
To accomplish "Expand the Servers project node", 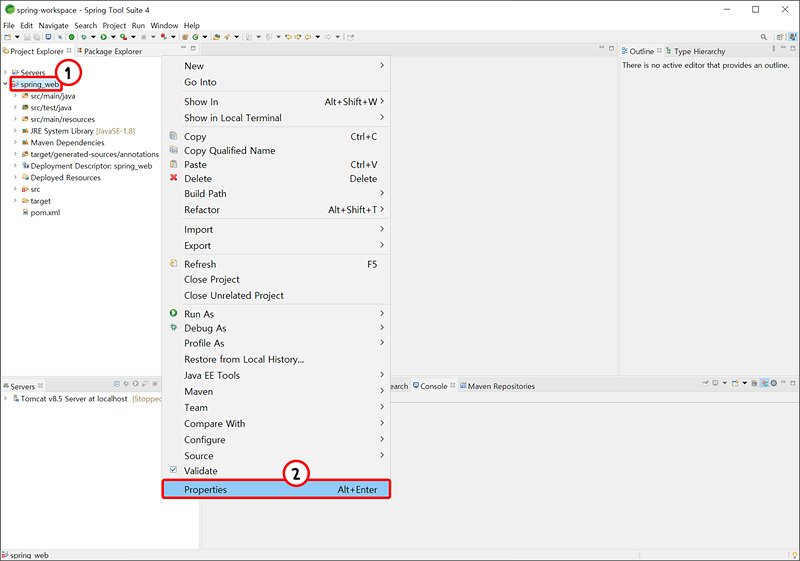I will tap(6, 72).
